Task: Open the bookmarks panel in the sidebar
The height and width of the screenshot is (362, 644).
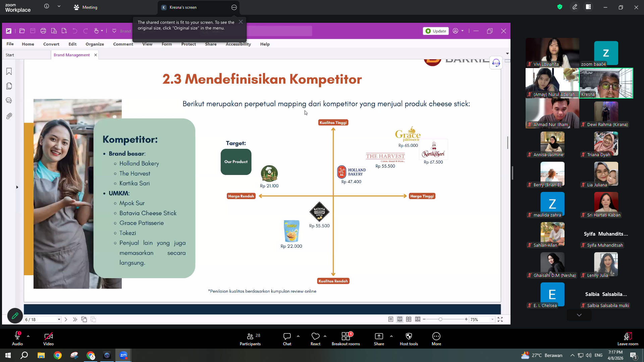Action: pos(9,71)
